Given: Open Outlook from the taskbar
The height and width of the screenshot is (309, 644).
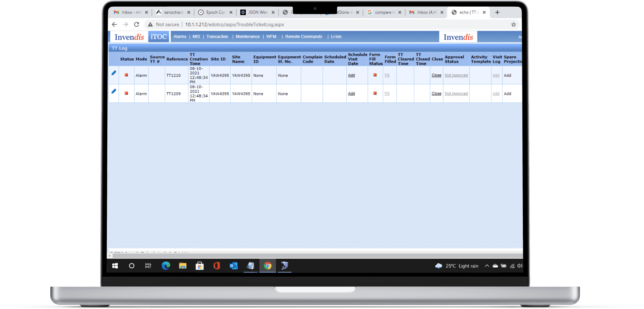Looking at the screenshot, I should click(x=234, y=266).
